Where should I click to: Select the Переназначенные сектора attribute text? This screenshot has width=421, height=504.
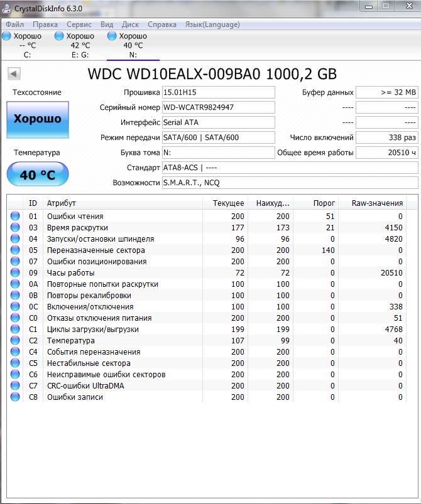click(96, 250)
